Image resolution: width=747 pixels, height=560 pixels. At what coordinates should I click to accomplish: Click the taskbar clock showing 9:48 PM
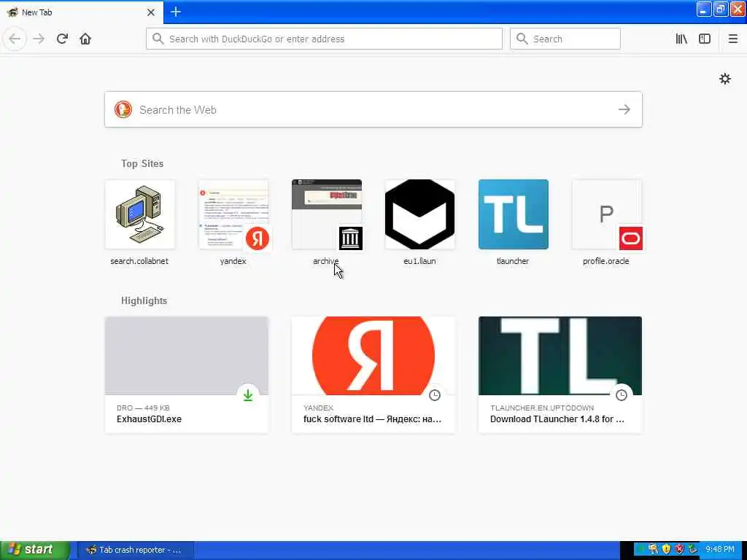(720, 550)
